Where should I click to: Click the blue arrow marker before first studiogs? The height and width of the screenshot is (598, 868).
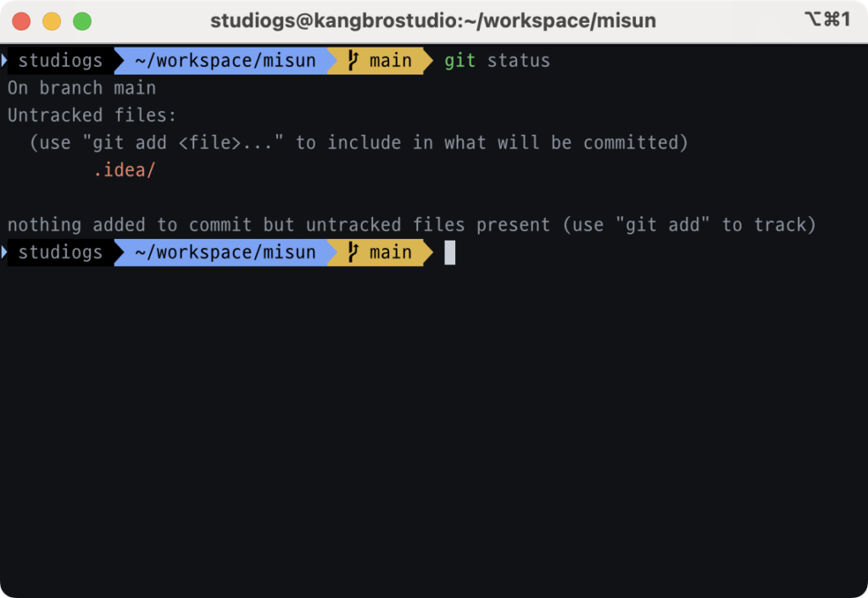(x=4, y=60)
